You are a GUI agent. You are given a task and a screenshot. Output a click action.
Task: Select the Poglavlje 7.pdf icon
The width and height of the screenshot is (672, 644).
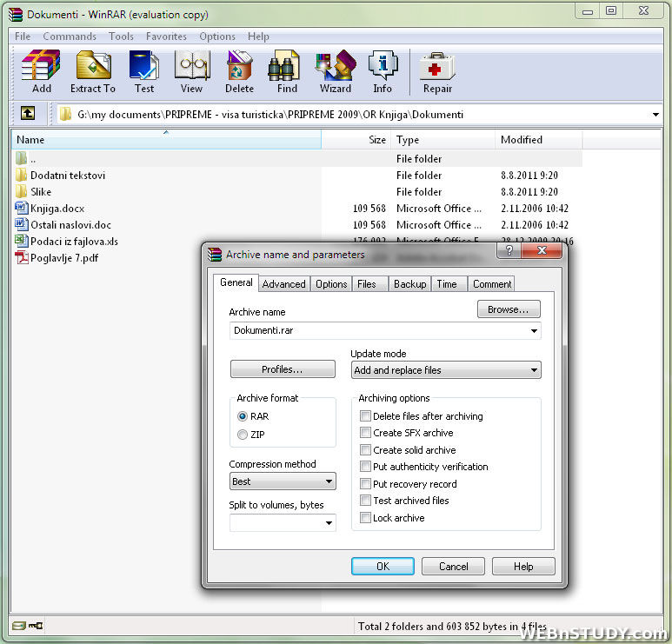pyautogui.click(x=22, y=257)
